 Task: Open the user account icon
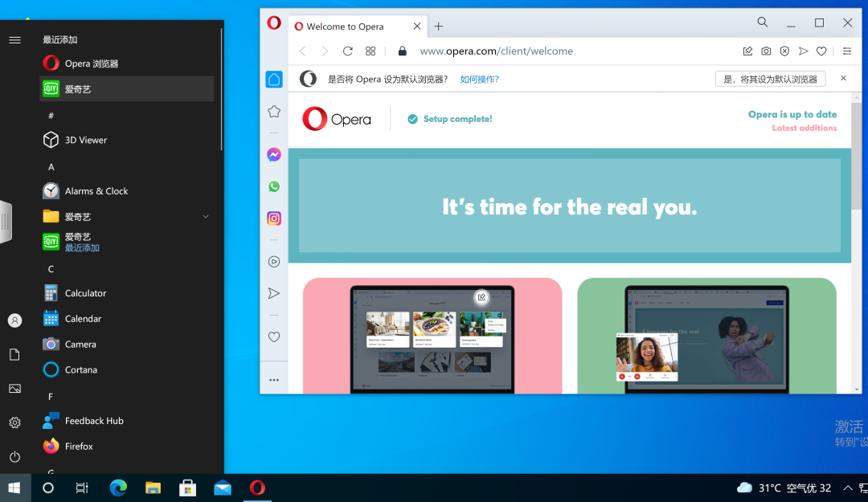pyautogui.click(x=15, y=320)
